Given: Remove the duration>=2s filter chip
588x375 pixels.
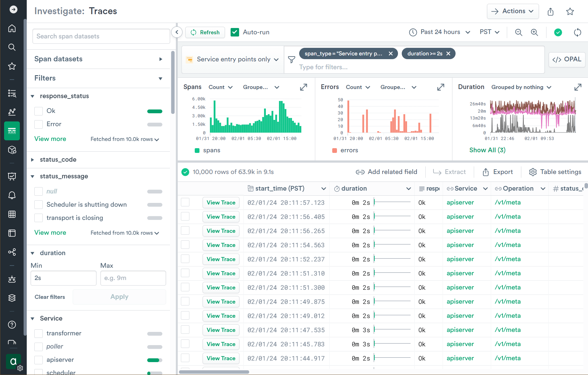Looking at the screenshot, I should (x=448, y=53).
